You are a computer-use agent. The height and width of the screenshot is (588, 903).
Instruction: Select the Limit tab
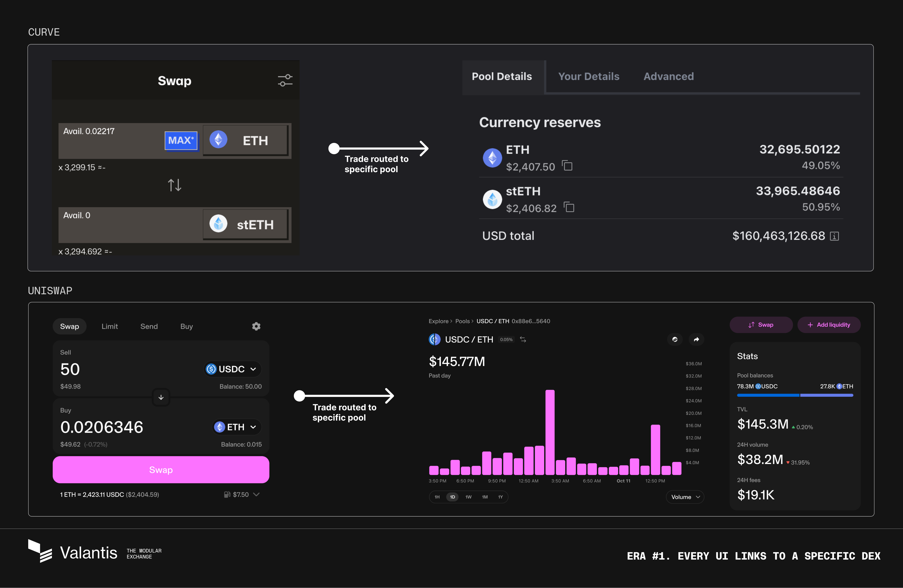110,327
